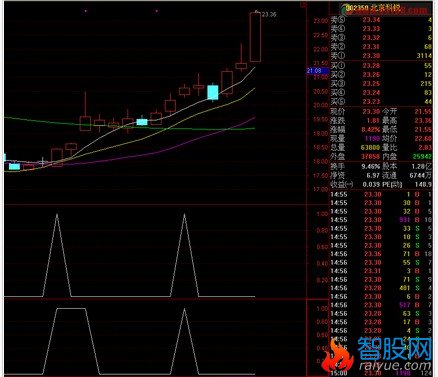Select the cyan candlestick on the green average line
This screenshot has width=438, height=377.
pyautogui.click(x=142, y=122)
